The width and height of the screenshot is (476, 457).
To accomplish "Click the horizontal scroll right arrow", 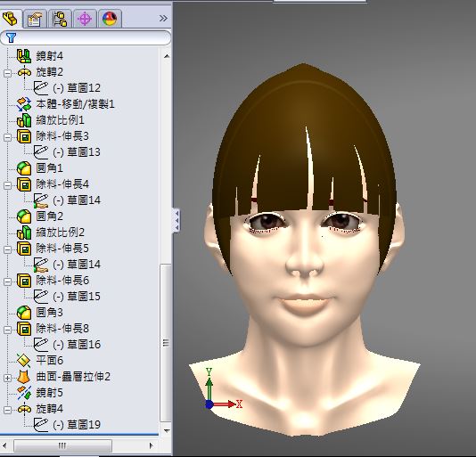I will [x=151, y=445].
